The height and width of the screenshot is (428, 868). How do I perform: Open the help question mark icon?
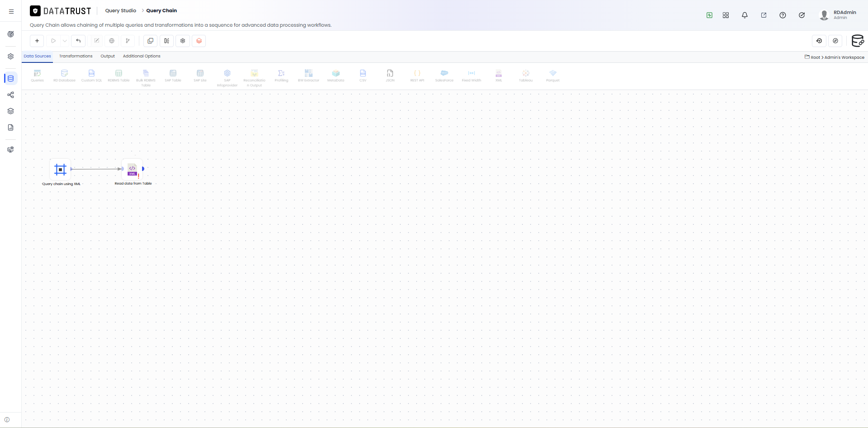783,15
